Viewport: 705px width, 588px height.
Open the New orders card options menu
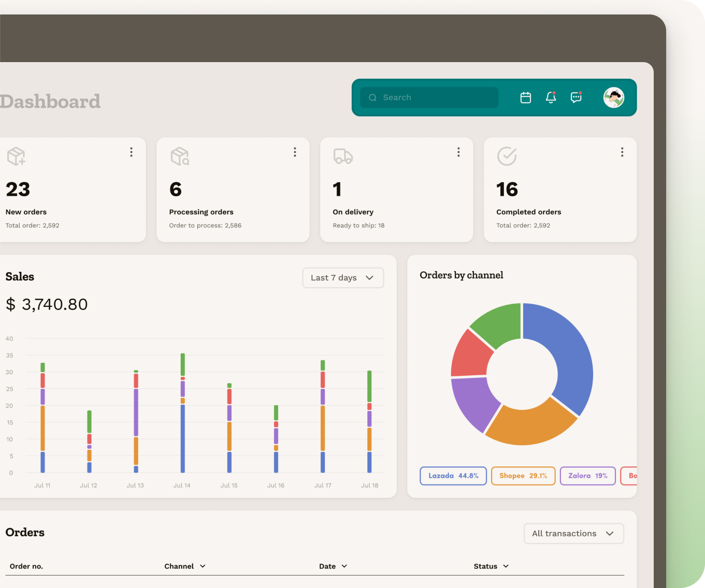pyautogui.click(x=131, y=152)
